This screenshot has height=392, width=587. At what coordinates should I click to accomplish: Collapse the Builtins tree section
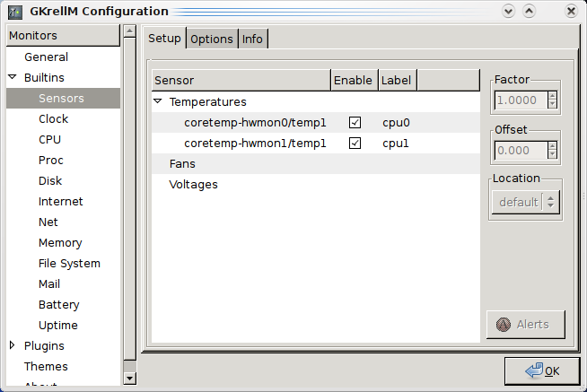[13, 78]
